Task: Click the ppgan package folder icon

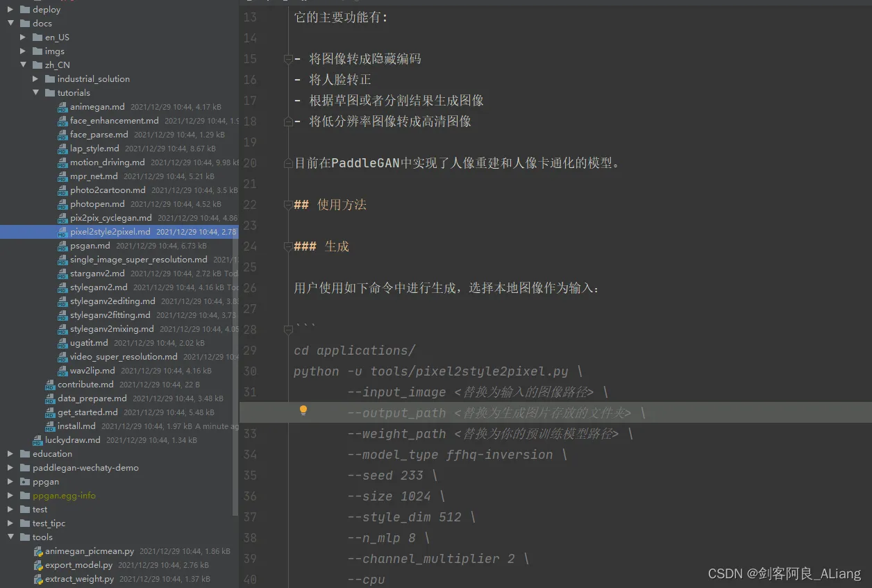Action: (25, 482)
